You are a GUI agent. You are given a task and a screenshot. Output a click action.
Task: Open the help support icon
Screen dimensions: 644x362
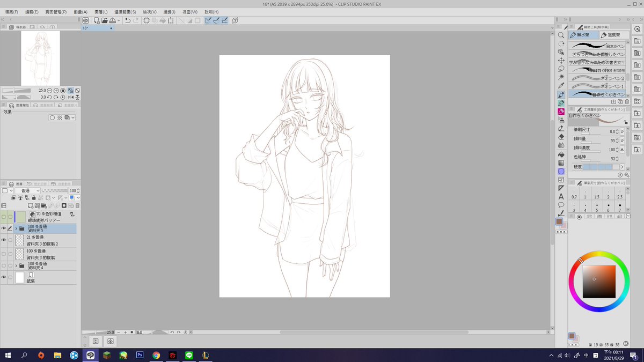pos(235,20)
